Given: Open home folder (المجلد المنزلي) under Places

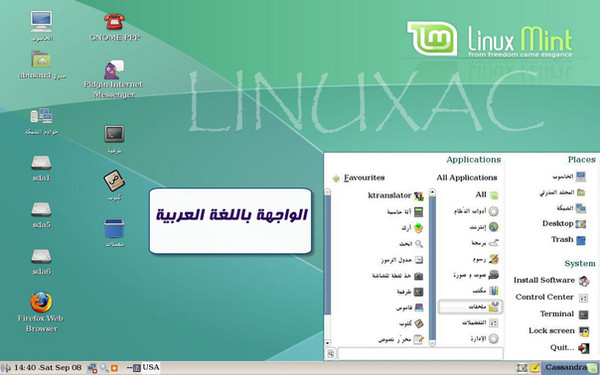Looking at the screenshot, I should click(562, 192).
